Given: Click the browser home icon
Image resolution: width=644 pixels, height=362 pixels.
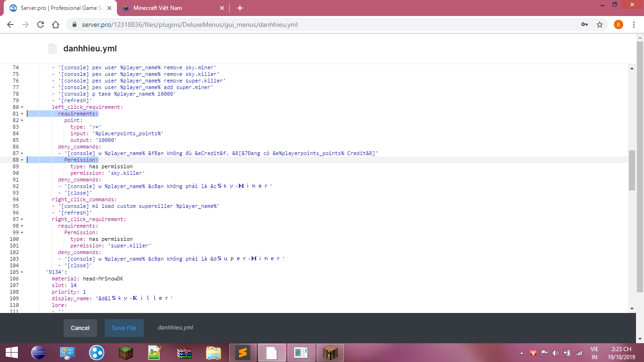Looking at the screenshot, I should coord(56,25).
